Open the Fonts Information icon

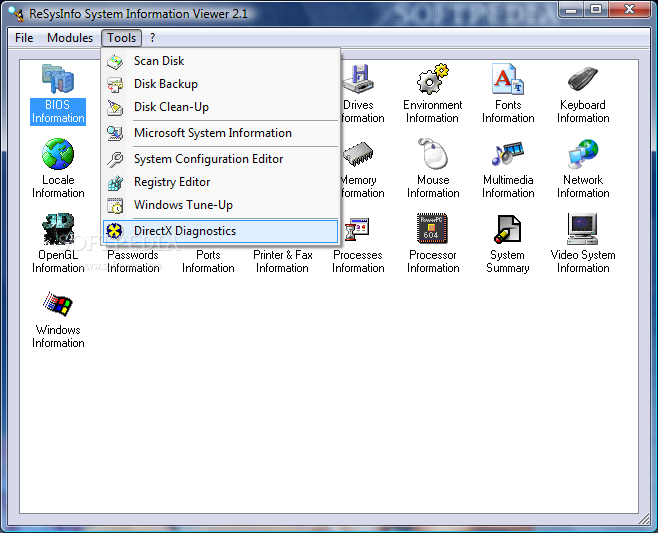pos(508,79)
